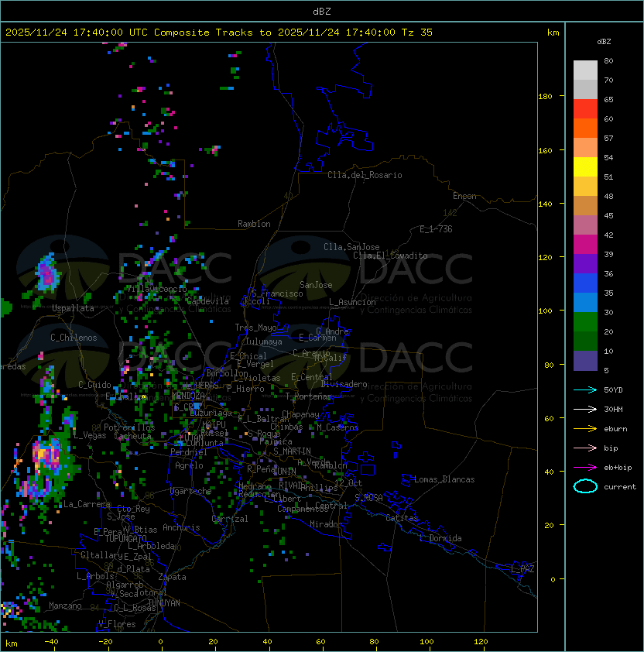This screenshot has width=644, height=652.
Task: Select the magenta 39-42 dBZ swatch
Action: [x=585, y=245]
